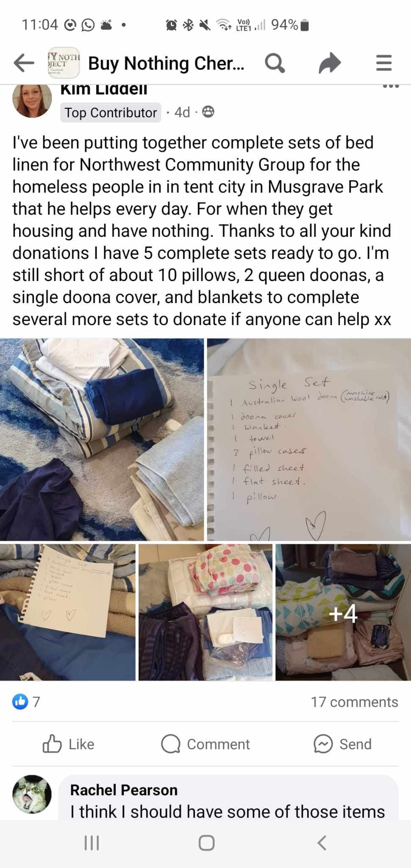
Task: Tap the share arrow icon
Action: 330,64
